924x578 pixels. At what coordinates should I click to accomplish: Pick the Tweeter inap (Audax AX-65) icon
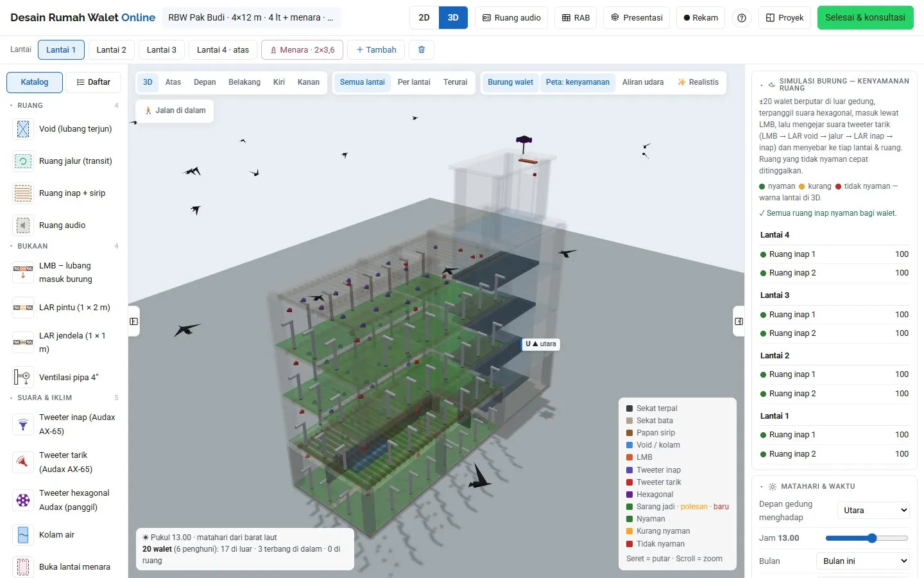[x=23, y=425]
